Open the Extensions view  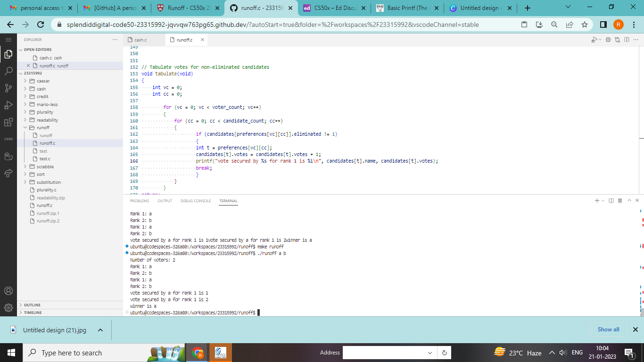8,122
